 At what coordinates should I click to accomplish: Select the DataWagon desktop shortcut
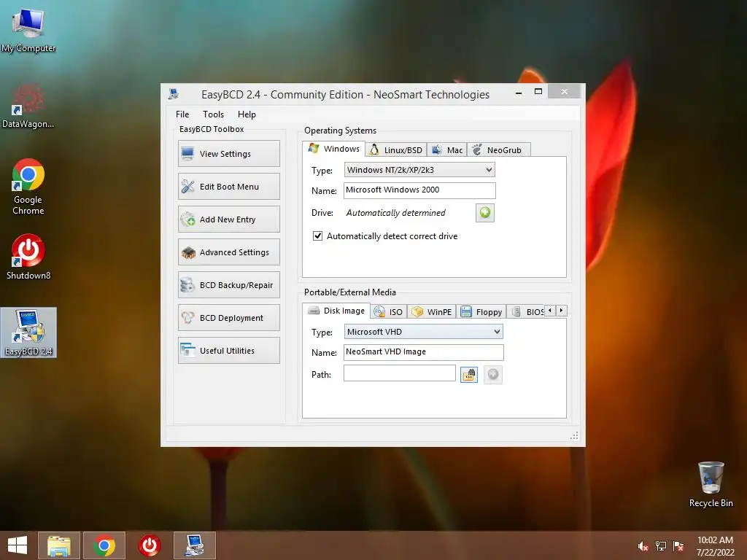point(28,106)
